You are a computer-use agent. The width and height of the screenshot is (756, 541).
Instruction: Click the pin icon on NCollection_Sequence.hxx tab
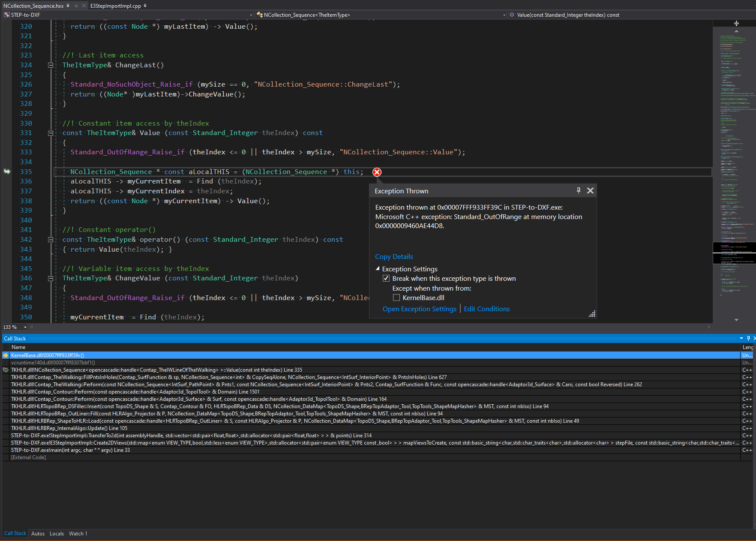point(76,6)
